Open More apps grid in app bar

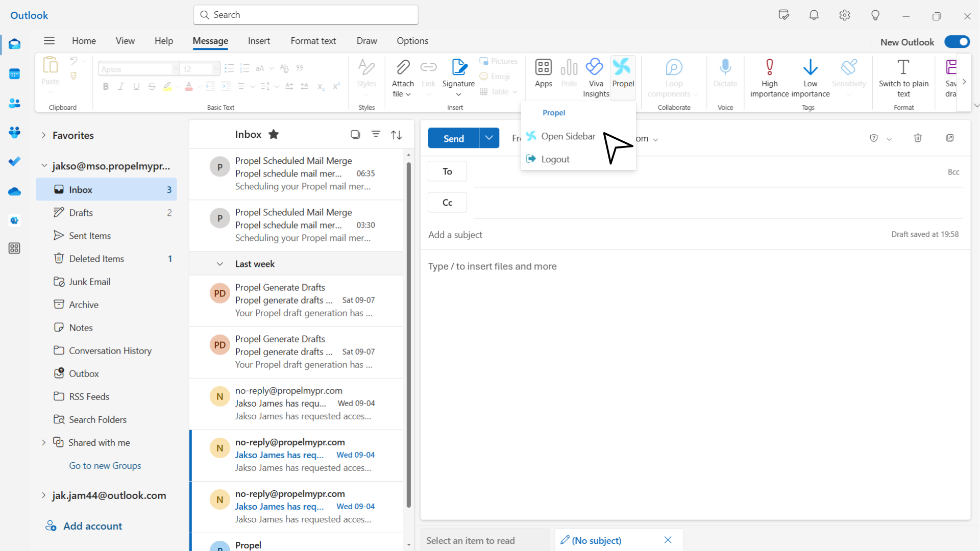(x=14, y=248)
